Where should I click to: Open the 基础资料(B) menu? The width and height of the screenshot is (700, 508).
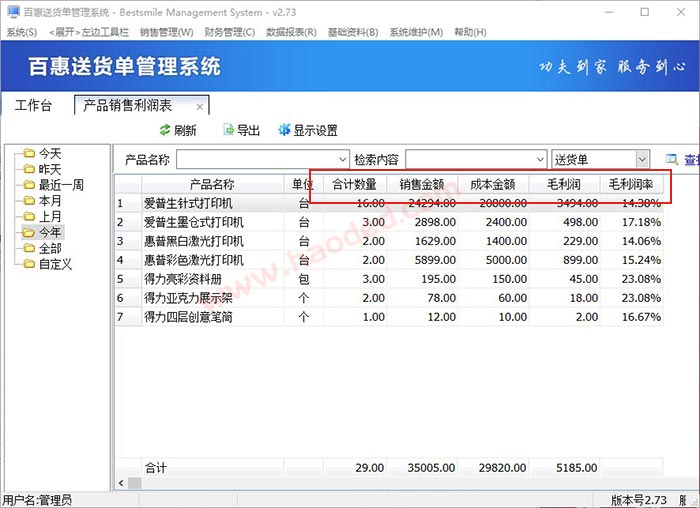point(353,32)
